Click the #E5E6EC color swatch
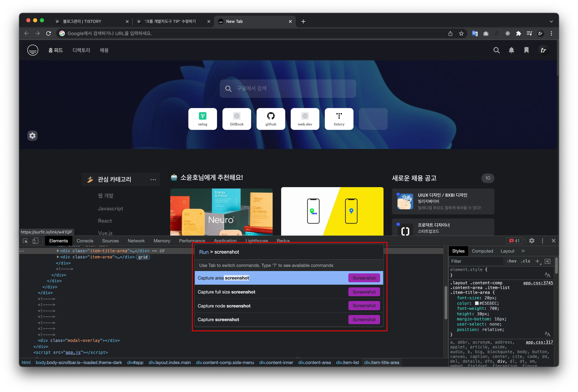This screenshot has height=392, width=578. pyautogui.click(x=476, y=303)
